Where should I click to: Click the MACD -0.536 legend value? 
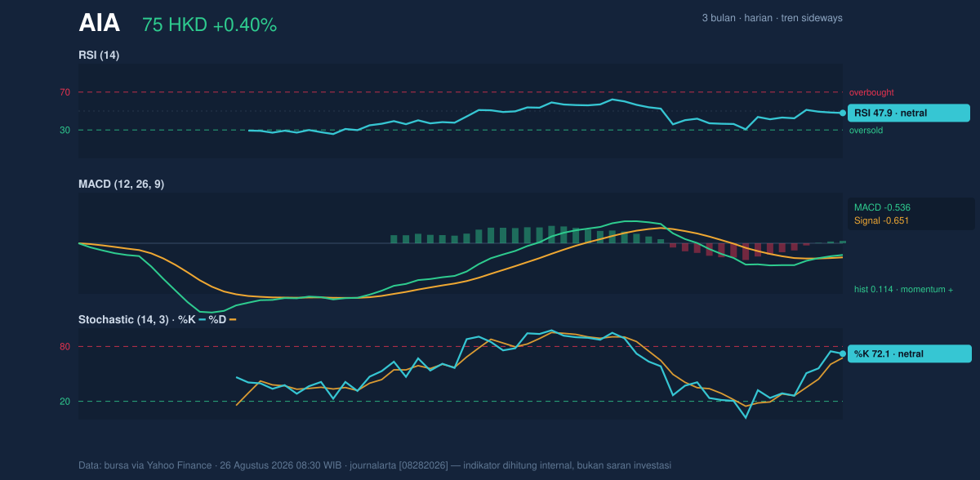pos(882,207)
